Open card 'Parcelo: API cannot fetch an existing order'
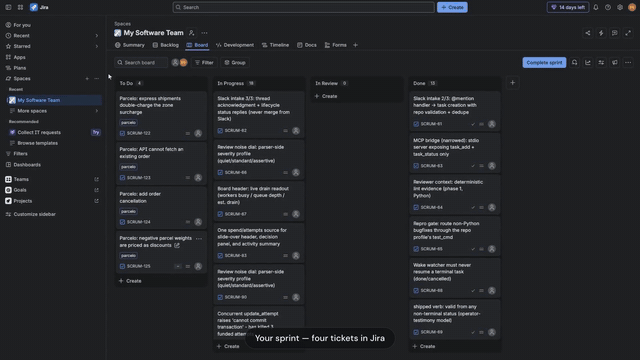The image size is (640, 360). [x=161, y=163]
